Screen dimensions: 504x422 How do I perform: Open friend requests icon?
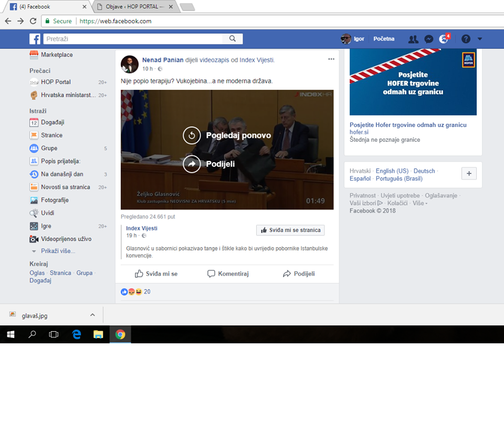[413, 39]
